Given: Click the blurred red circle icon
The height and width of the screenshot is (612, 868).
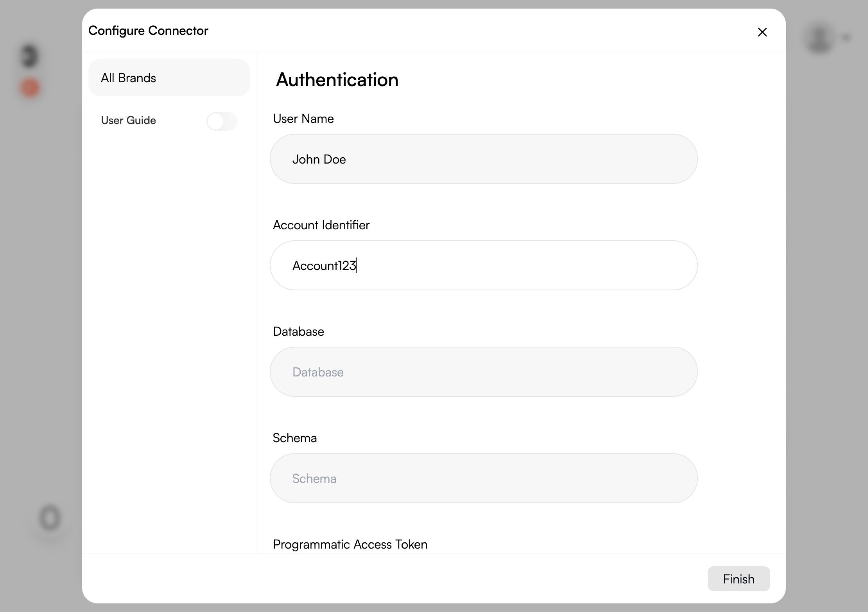Looking at the screenshot, I should point(30,87).
